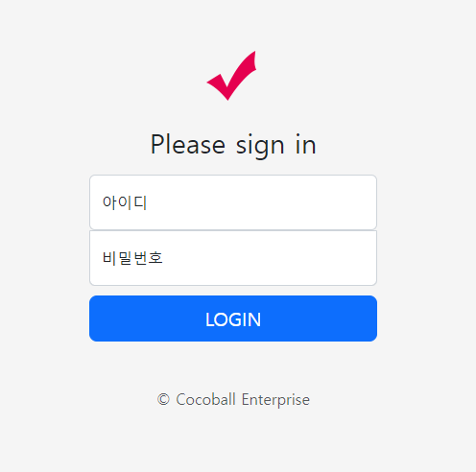Click the copyright © symbol

click(x=163, y=399)
